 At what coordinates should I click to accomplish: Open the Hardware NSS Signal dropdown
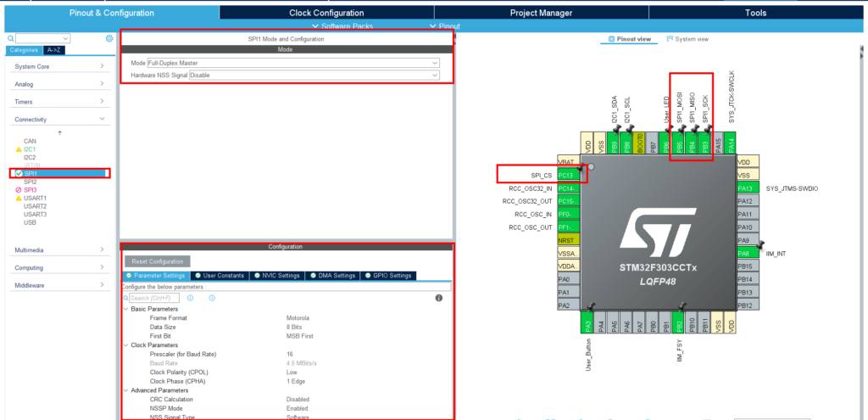pos(314,75)
